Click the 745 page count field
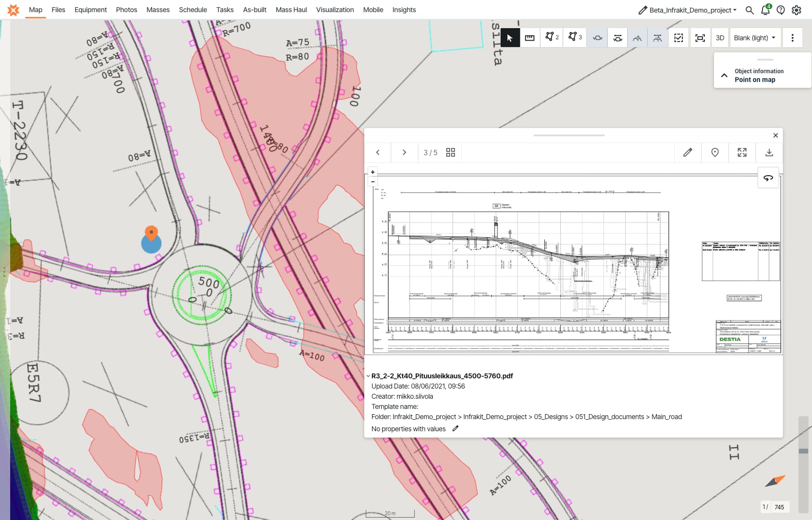812x520 pixels. coord(780,507)
